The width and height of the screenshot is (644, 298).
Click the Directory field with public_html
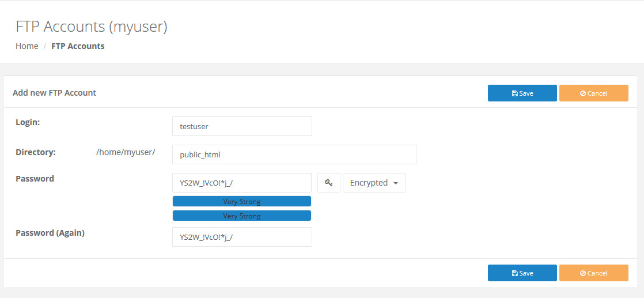(294, 154)
